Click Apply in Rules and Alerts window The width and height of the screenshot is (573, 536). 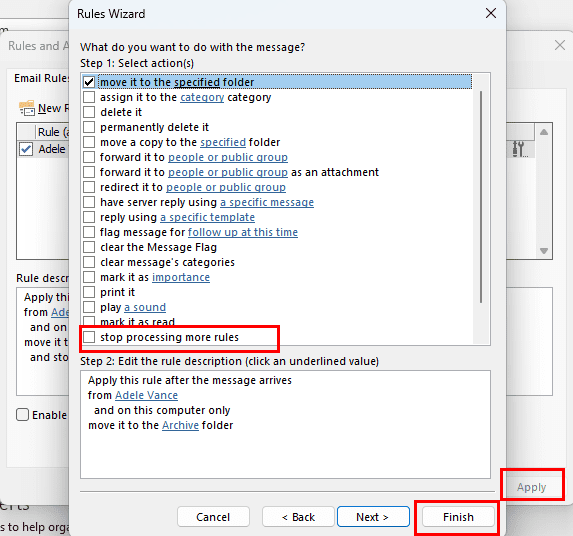pos(531,487)
